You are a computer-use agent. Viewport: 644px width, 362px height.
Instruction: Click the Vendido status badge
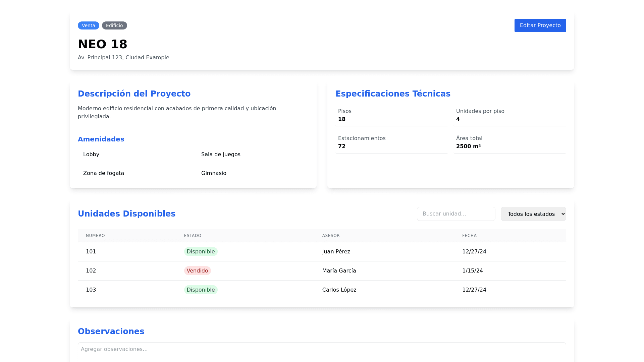tap(197, 271)
